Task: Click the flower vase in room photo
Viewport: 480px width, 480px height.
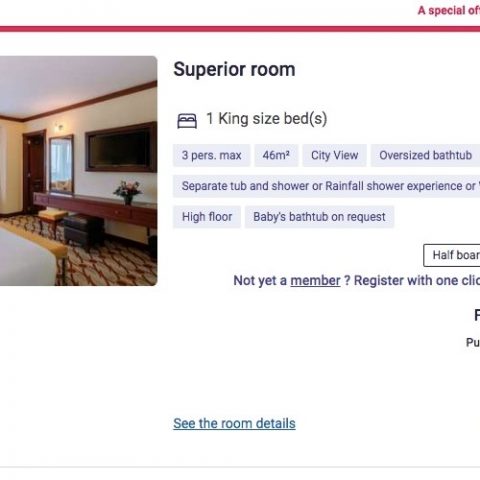Action: (x=128, y=192)
